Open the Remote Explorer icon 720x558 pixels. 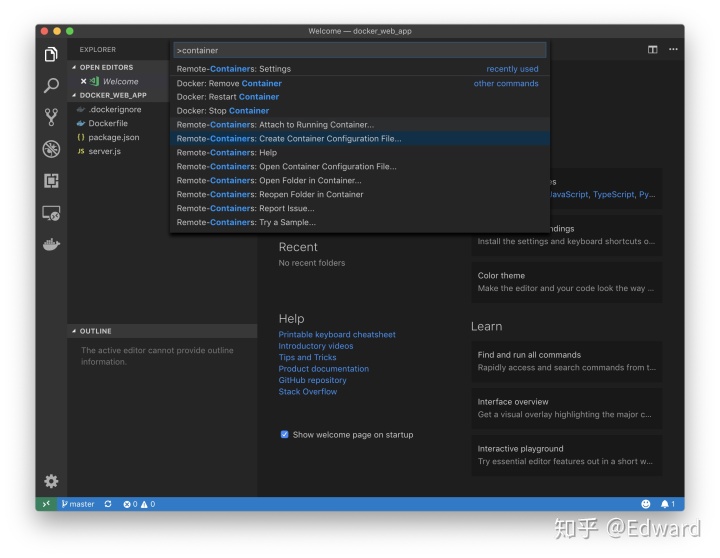51,213
